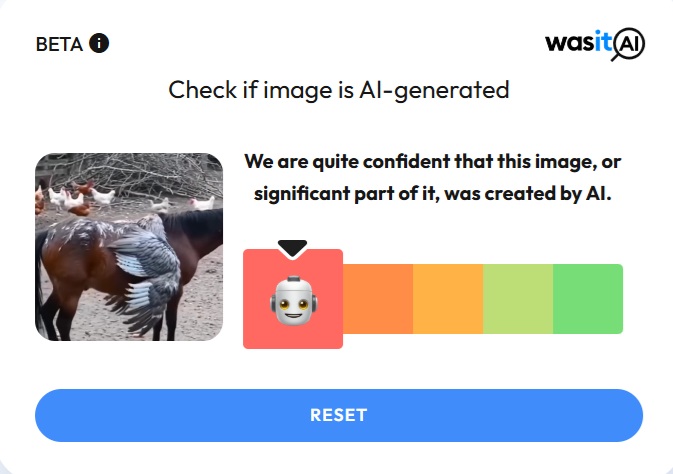Click the "was created by AI" text line
The width and height of the screenshot is (673, 474).
433,194
